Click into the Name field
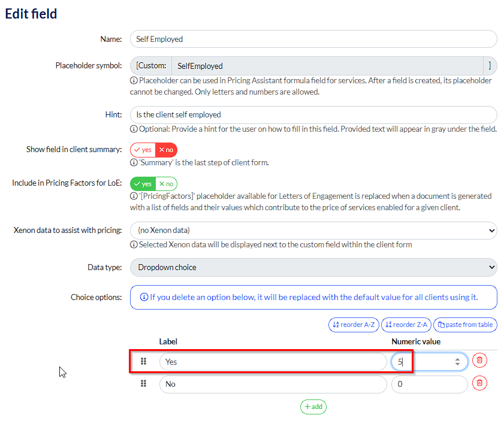The width and height of the screenshot is (504, 424). pos(313,39)
